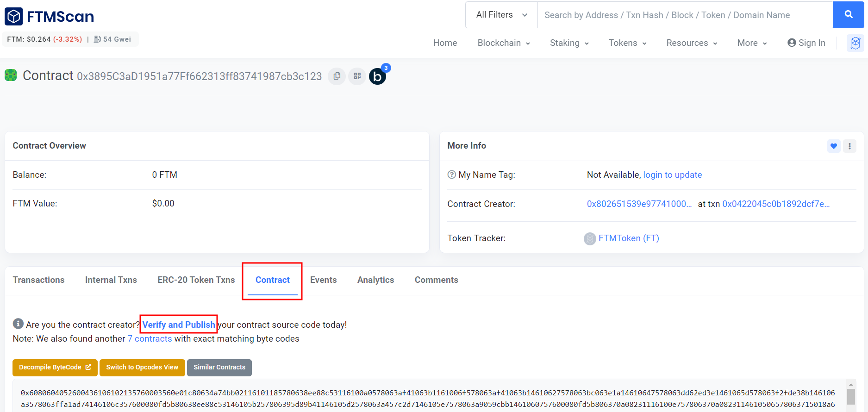Screen dimensions: 868x412
Task: Click the gas pump Gwei icon
Action: [x=97, y=39]
